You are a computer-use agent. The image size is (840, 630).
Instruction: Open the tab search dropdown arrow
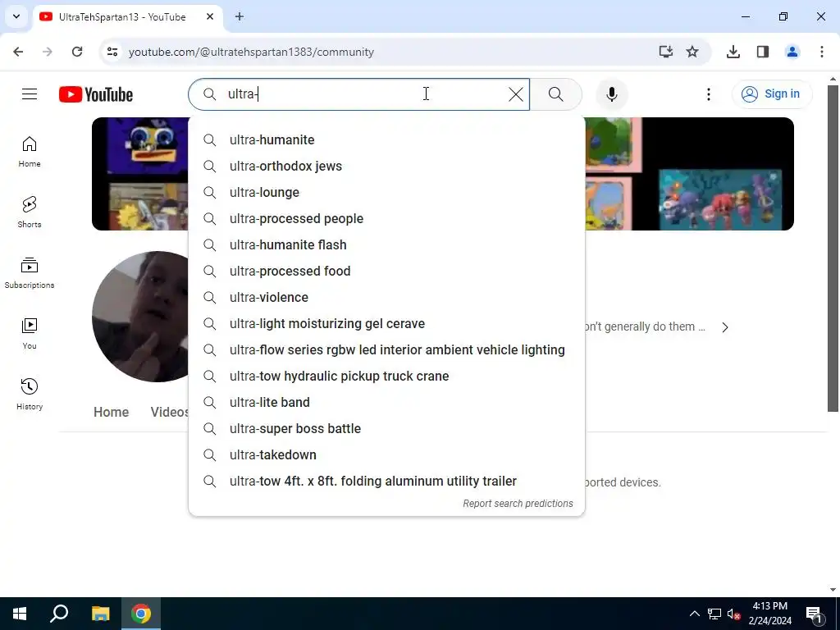tap(16, 16)
